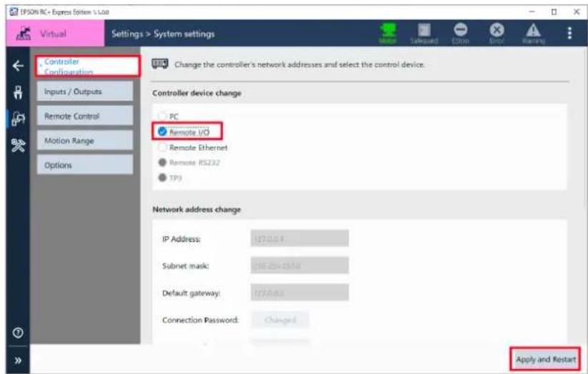The height and width of the screenshot is (374, 588).
Task: Click the IP Address field
Action: (x=299, y=238)
